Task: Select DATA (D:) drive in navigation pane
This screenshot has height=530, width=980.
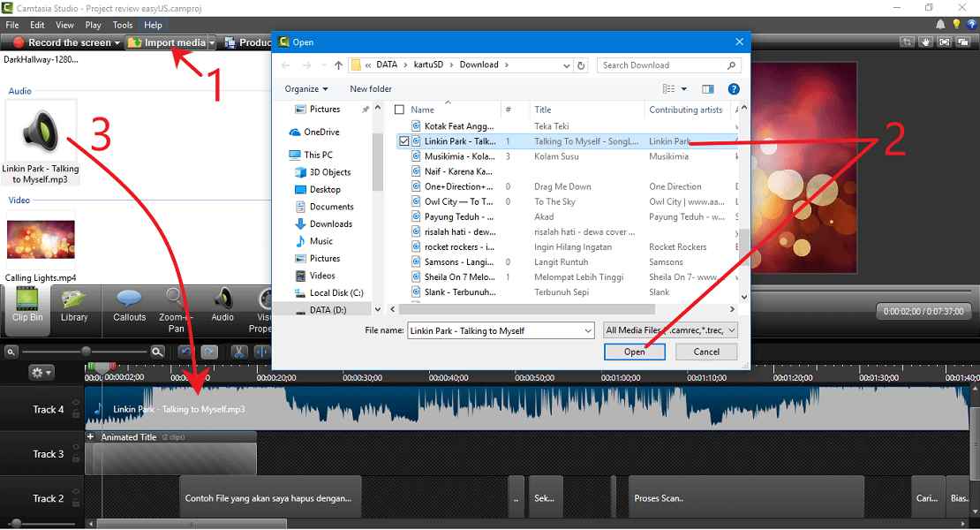Action: (x=320, y=309)
